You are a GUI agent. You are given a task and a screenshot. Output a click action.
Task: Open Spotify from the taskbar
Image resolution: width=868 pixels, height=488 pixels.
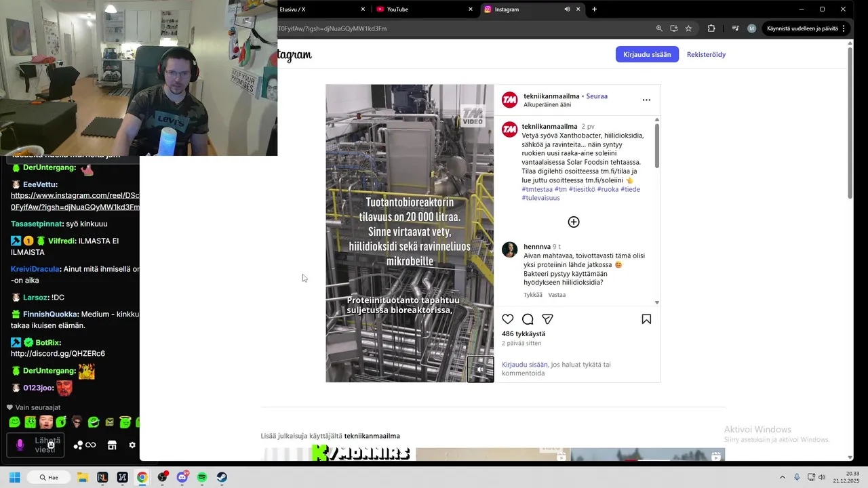coord(202,477)
